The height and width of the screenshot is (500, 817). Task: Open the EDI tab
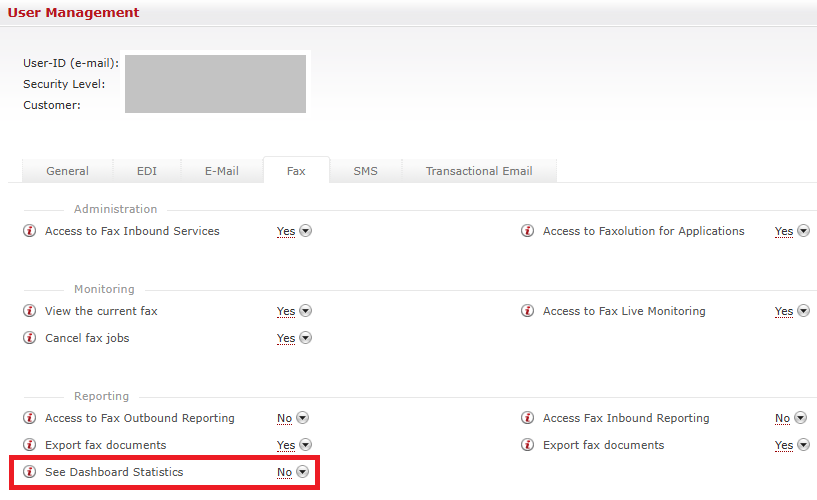(147, 171)
